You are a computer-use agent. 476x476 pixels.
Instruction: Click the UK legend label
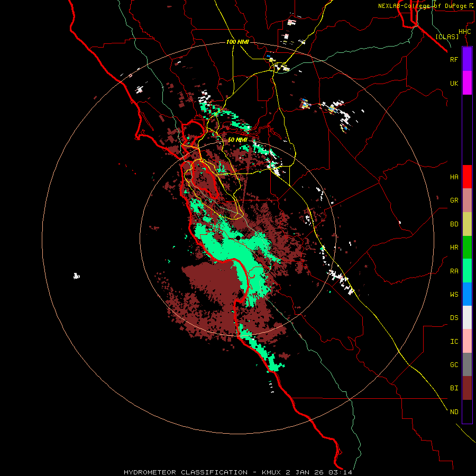[x=454, y=83]
